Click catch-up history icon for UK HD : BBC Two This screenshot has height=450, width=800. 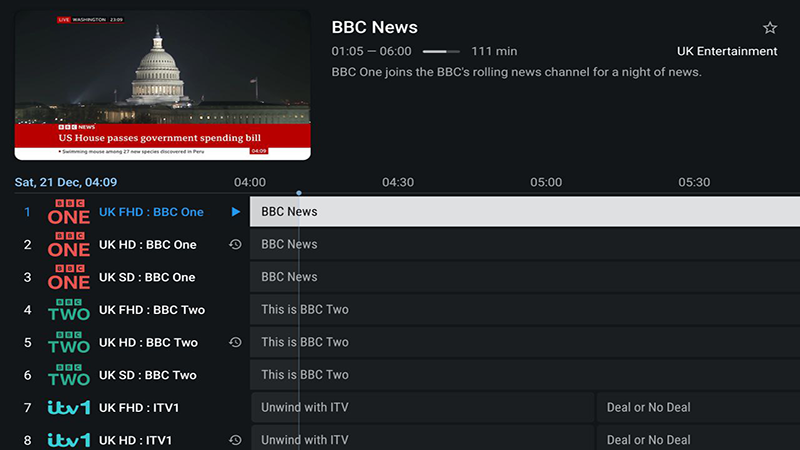(x=235, y=342)
